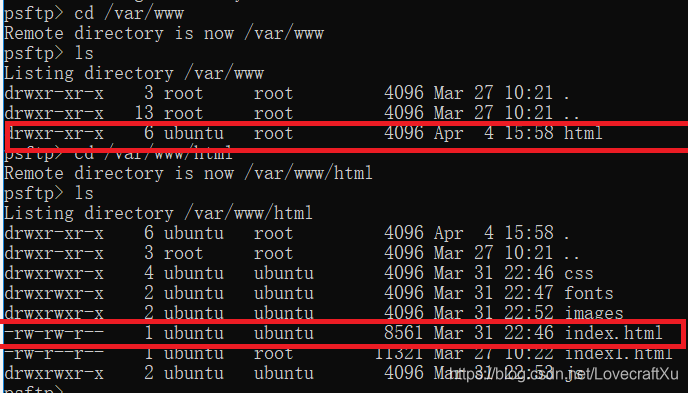Image resolution: width=688 pixels, height=393 pixels.
Task: Click 'Remote directory is now /var/www/html' line
Action: 188,173
